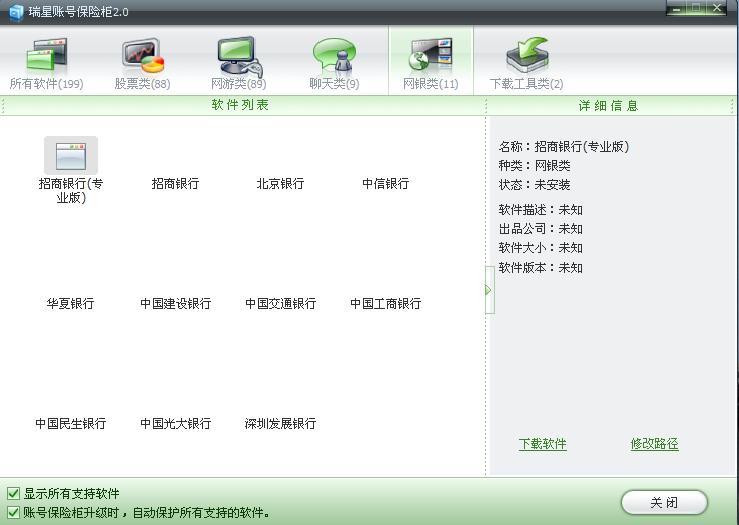Click the 状态：未安装 status text
Image resolution: width=739 pixels, height=525 pixels.
(x=534, y=184)
